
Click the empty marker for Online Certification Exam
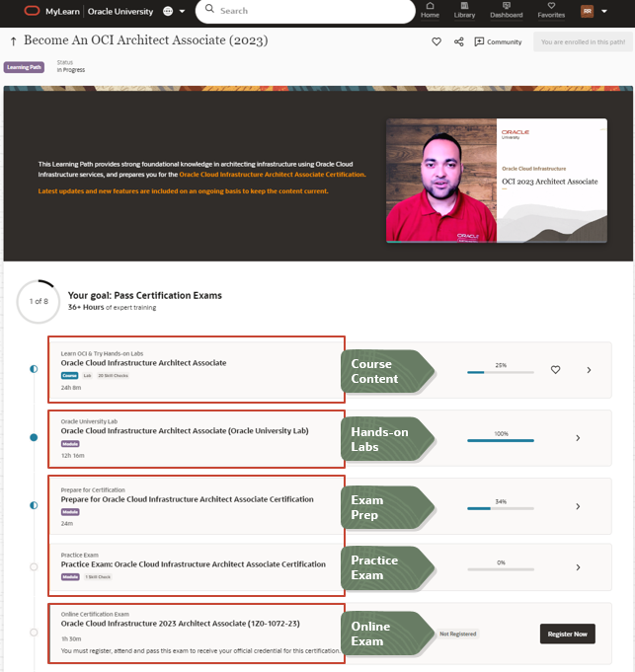pyautogui.click(x=34, y=633)
